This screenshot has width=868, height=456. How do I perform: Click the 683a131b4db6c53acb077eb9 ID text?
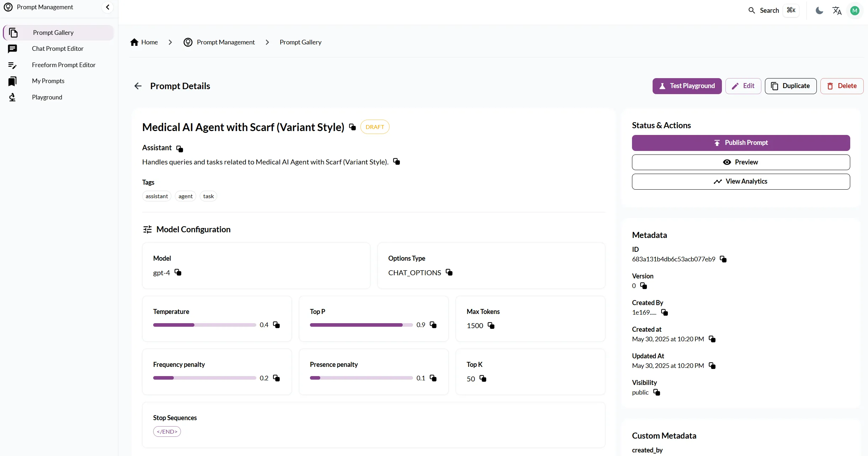tap(674, 259)
